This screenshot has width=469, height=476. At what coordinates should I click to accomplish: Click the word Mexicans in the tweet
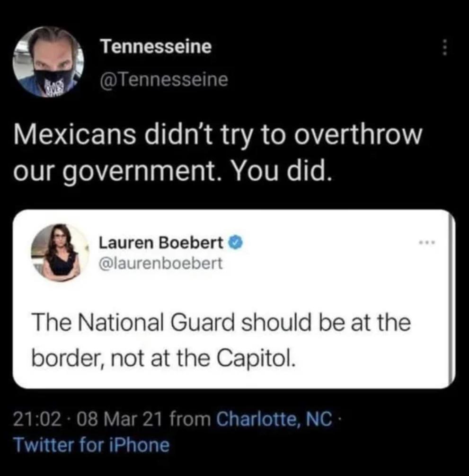(x=74, y=134)
